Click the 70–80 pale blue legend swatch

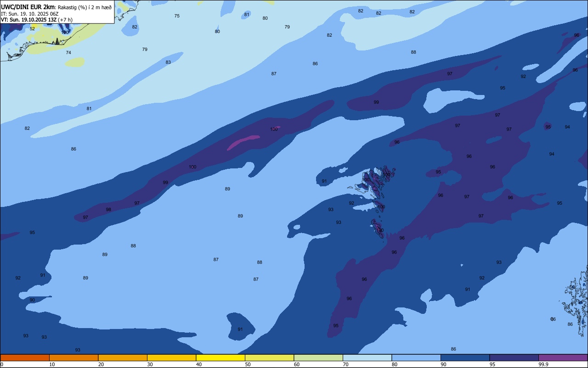pyautogui.click(x=367, y=357)
